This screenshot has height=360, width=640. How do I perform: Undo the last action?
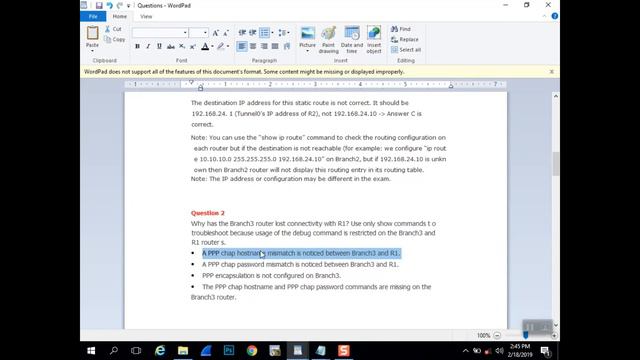click(109, 5)
